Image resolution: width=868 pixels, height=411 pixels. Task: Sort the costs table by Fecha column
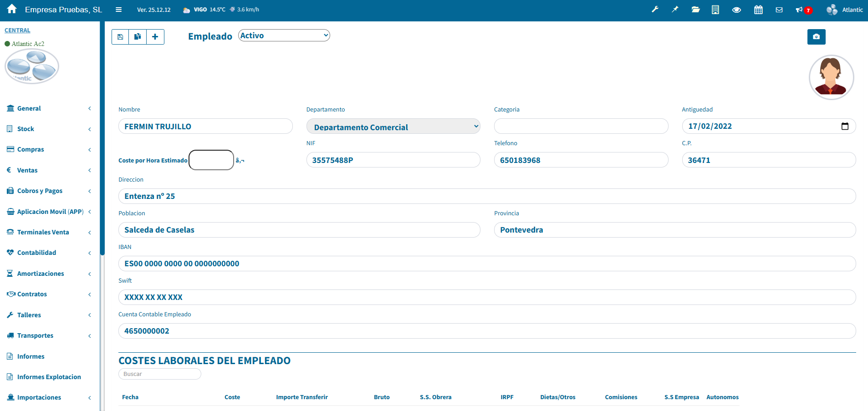(130, 397)
